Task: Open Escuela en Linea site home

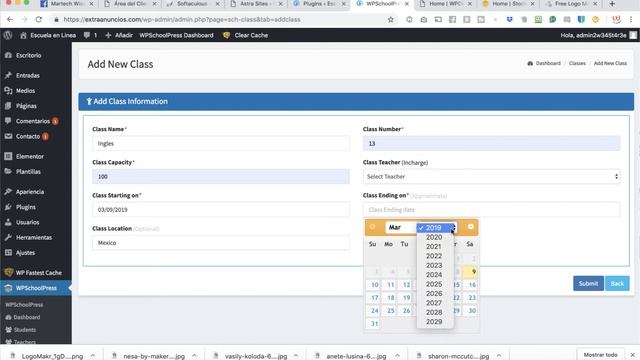Action: 48,35
